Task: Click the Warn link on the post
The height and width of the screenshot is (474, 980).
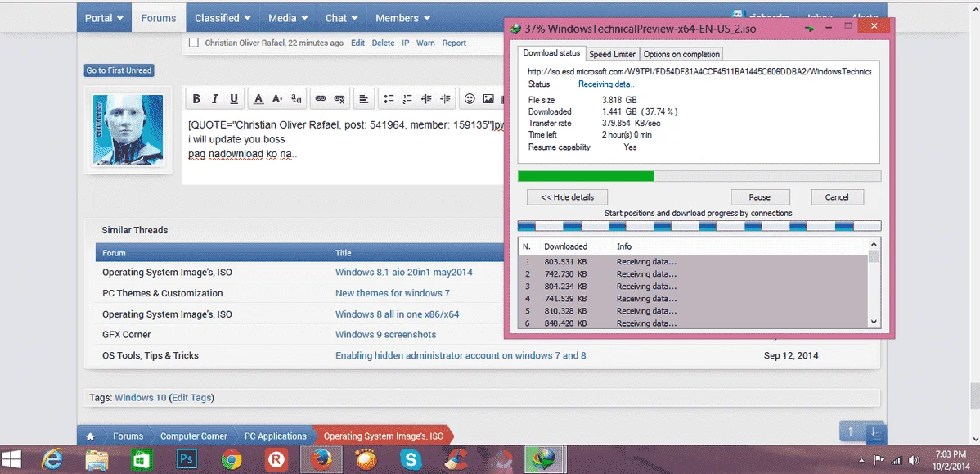Action: click(425, 43)
